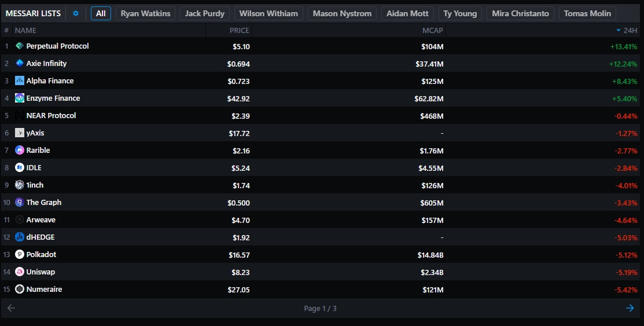Screen dimensions: 644x326
Task: Click the +13.41% change value
Action: pyautogui.click(x=624, y=46)
